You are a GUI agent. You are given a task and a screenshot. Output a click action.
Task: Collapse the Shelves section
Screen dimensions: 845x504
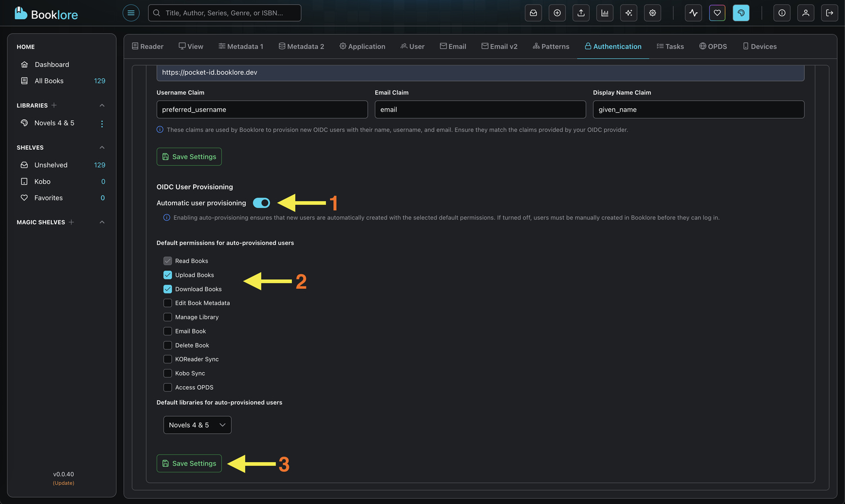[x=102, y=147]
